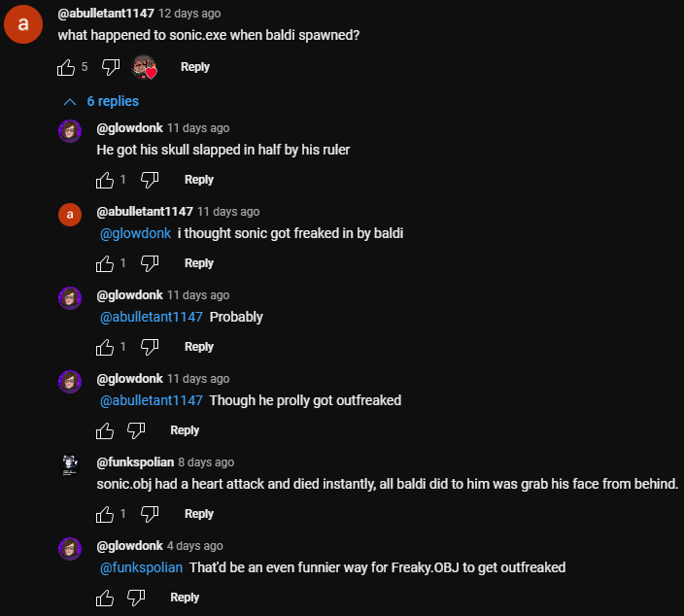Viewport: 684px width, 616px height.
Task: Dislike the "skull slapped in half" reply
Action: coord(150,180)
